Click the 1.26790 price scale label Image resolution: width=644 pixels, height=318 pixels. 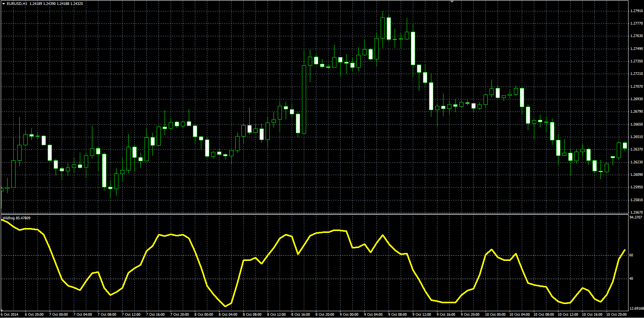[636, 112]
